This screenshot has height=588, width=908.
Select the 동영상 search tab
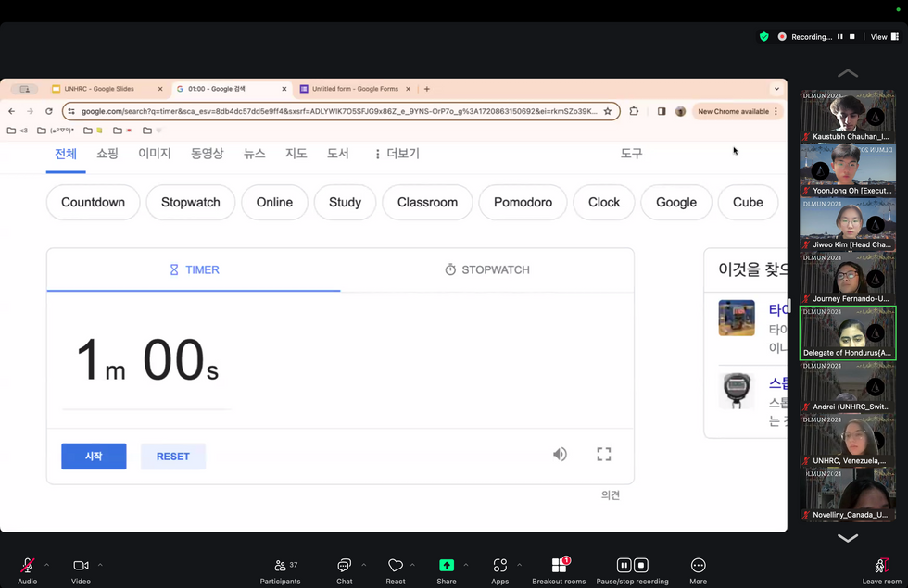(207, 154)
